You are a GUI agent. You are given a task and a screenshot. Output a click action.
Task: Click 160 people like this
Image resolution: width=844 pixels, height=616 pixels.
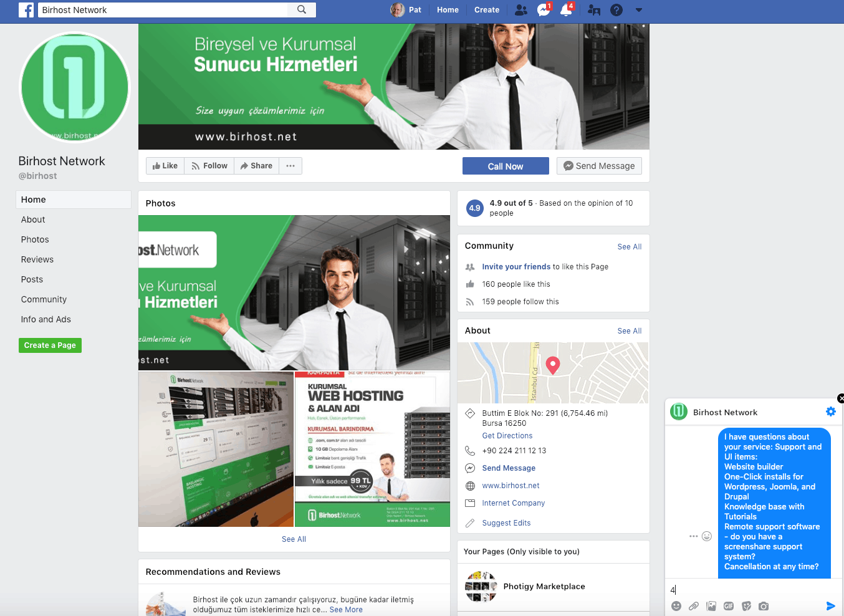[x=516, y=284]
